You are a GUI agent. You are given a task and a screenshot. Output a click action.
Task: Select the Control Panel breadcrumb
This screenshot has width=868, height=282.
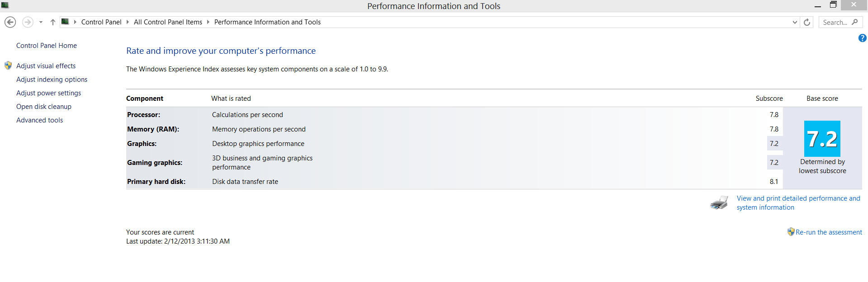pyautogui.click(x=101, y=22)
